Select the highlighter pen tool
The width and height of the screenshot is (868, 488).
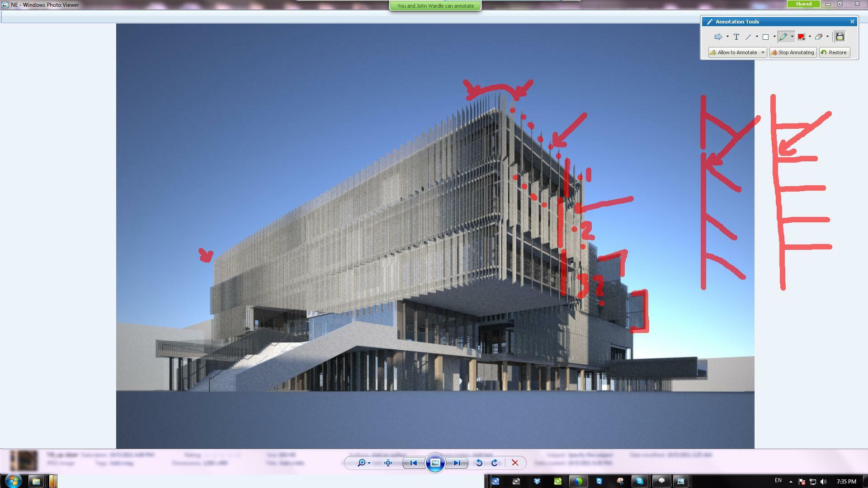pos(783,37)
